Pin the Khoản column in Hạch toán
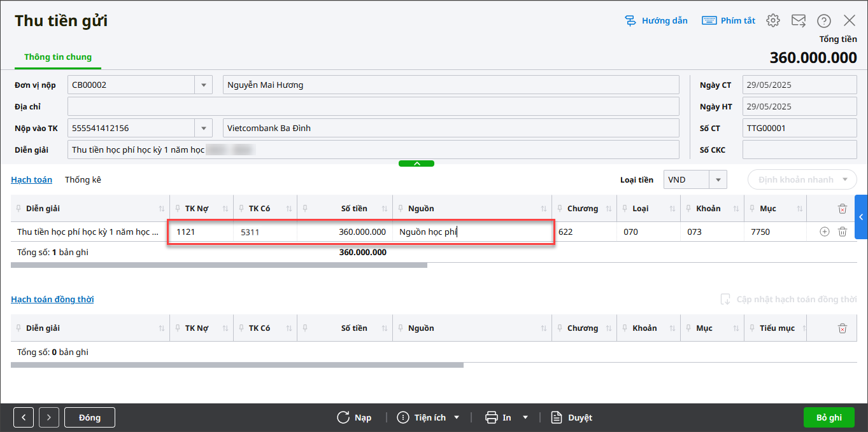 [688, 209]
